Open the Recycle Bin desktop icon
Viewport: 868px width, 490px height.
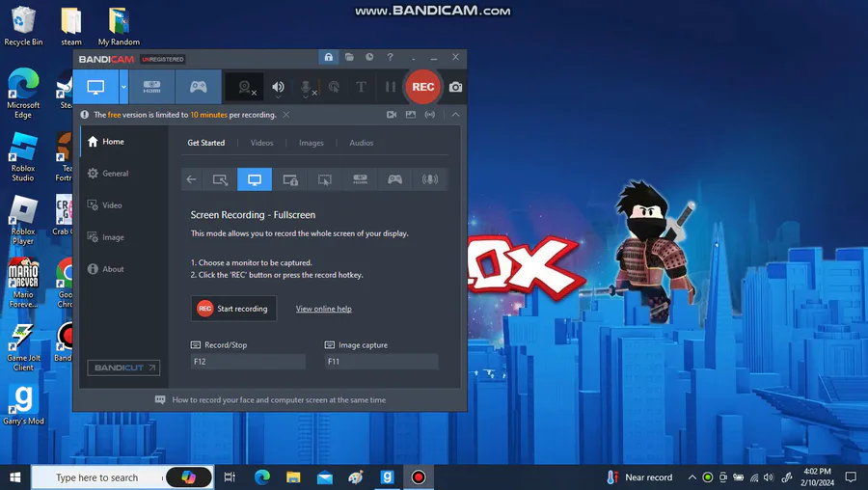tap(23, 26)
